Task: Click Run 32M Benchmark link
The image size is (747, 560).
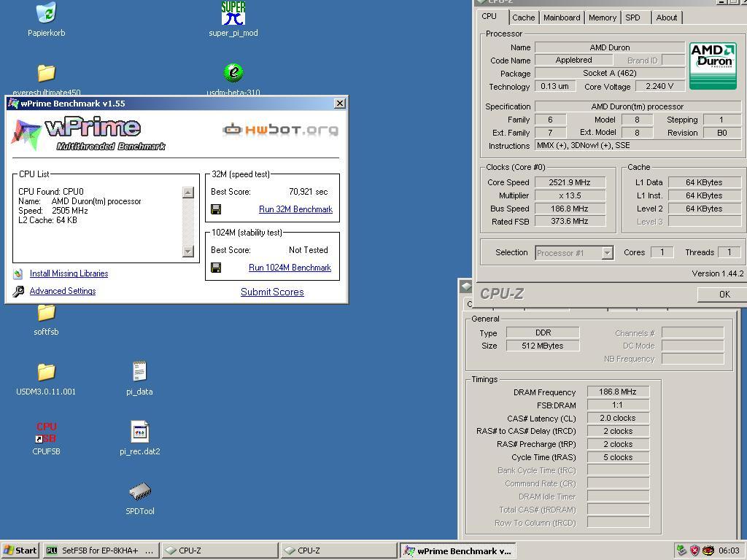Action: [296, 209]
